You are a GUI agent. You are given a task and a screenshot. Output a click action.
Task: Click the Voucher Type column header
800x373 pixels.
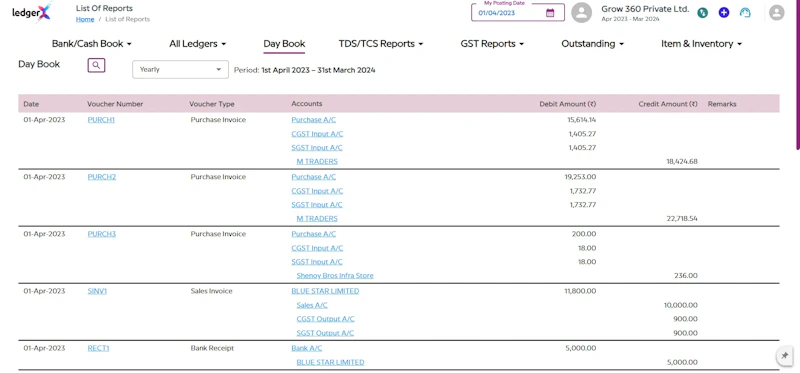coord(212,104)
